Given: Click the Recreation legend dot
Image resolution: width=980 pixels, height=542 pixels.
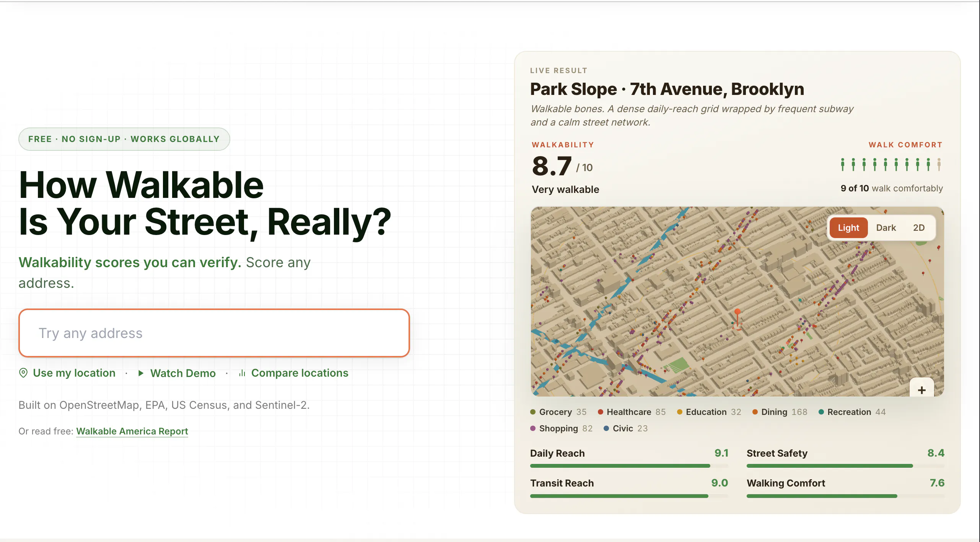Looking at the screenshot, I should 821,412.
